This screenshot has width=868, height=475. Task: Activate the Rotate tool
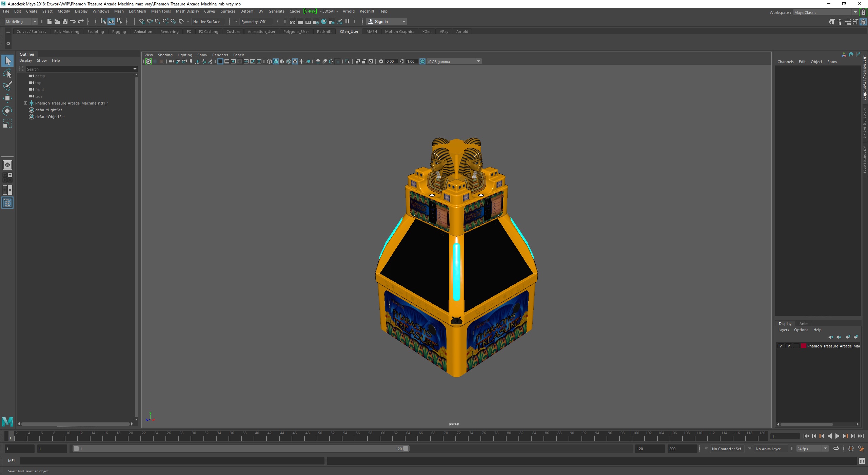[7, 111]
